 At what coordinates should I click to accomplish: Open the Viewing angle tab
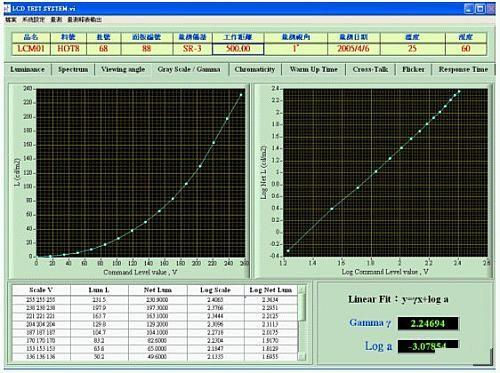coord(123,69)
